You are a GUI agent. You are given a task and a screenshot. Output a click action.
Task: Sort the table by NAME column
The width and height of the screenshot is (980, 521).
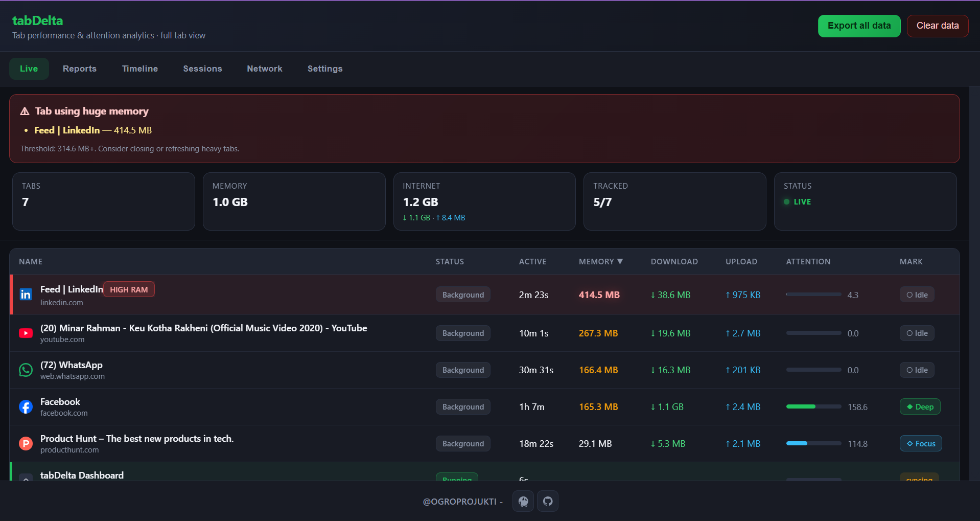pos(31,262)
